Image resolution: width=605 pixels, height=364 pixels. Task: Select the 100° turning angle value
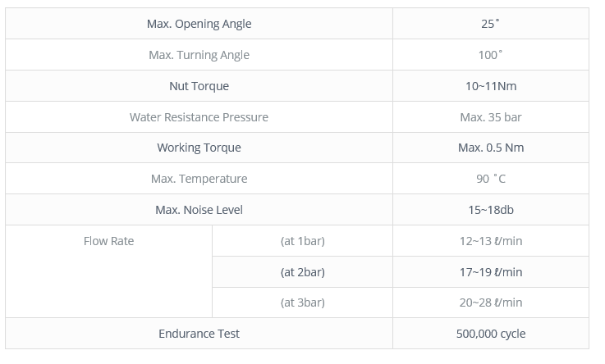coord(490,55)
